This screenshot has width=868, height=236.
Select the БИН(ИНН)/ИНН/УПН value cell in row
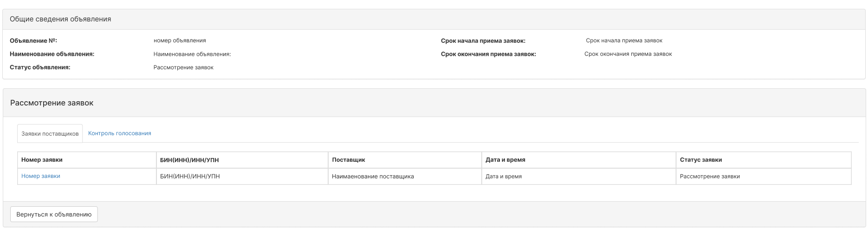(x=242, y=177)
